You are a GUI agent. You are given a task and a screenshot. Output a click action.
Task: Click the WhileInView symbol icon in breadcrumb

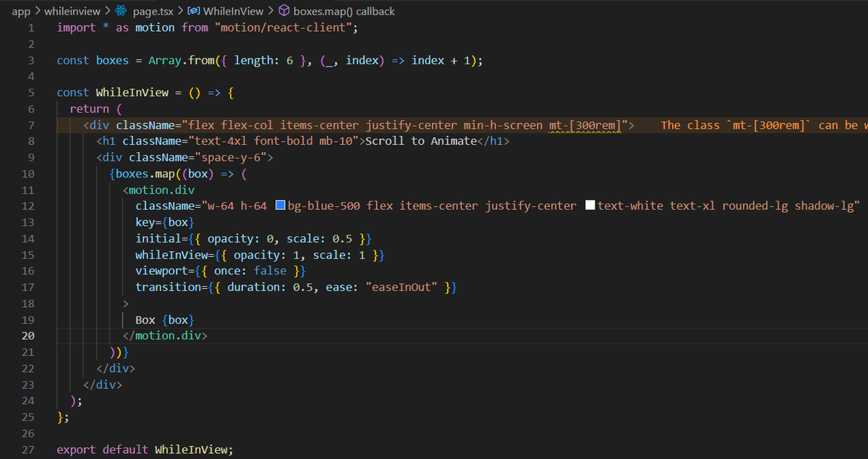(194, 11)
